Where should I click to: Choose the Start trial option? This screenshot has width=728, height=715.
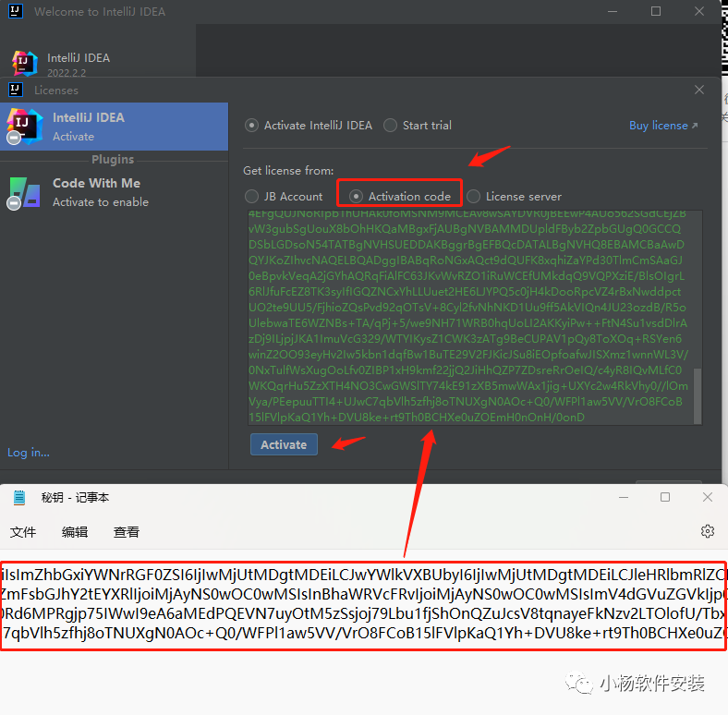(x=390, y=126)
